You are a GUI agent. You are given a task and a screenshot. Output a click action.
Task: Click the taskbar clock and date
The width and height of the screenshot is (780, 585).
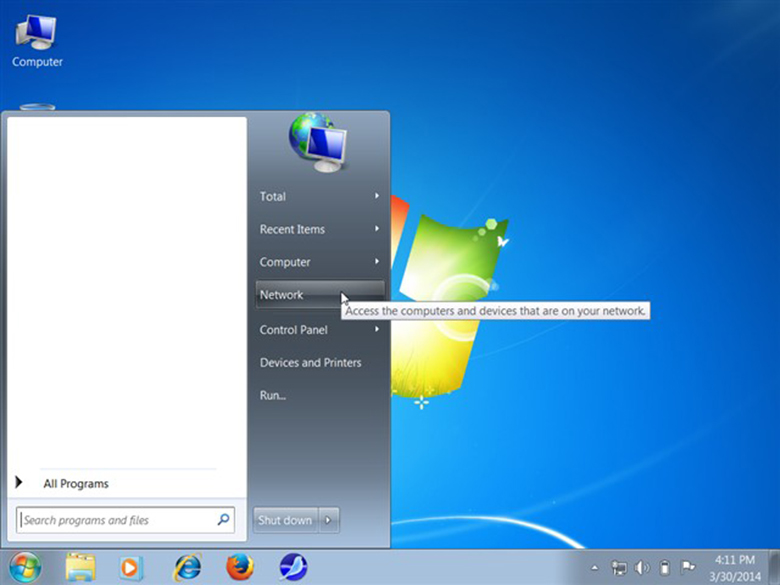(x=736, y=567)
